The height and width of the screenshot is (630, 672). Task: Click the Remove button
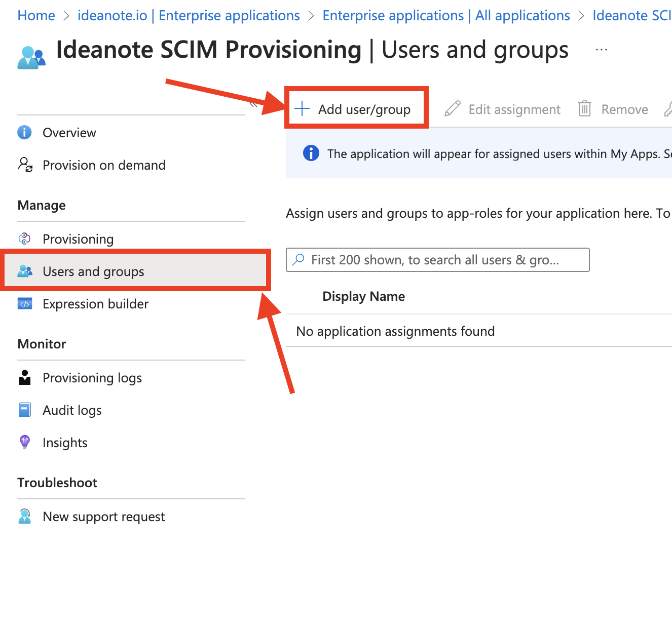613,109
